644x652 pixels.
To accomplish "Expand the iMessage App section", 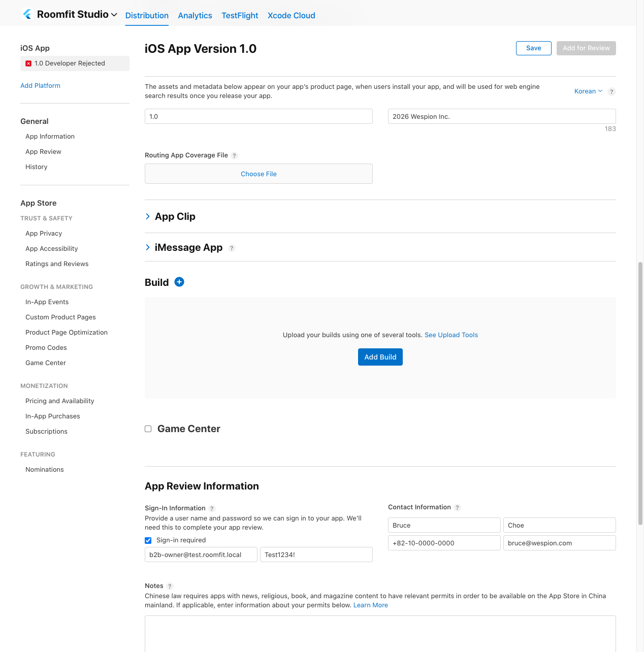I will [148, 247].
